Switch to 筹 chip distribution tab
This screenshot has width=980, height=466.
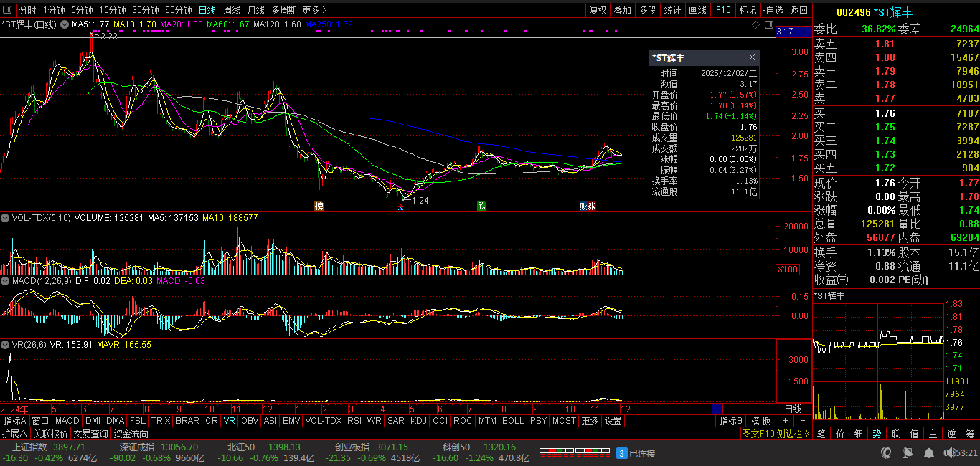click(970, 434)
